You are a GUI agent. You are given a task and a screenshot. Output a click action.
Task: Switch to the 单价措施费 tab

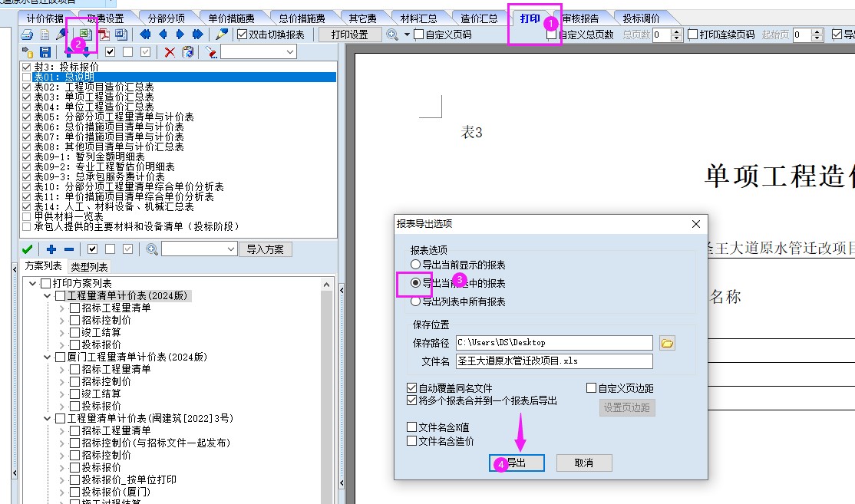coord(231,18)
